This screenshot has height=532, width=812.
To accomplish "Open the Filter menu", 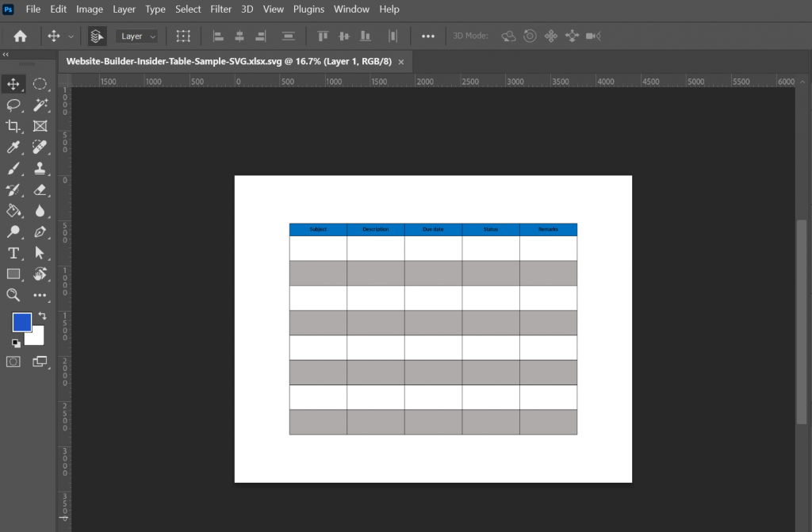I will coord(221,10).
